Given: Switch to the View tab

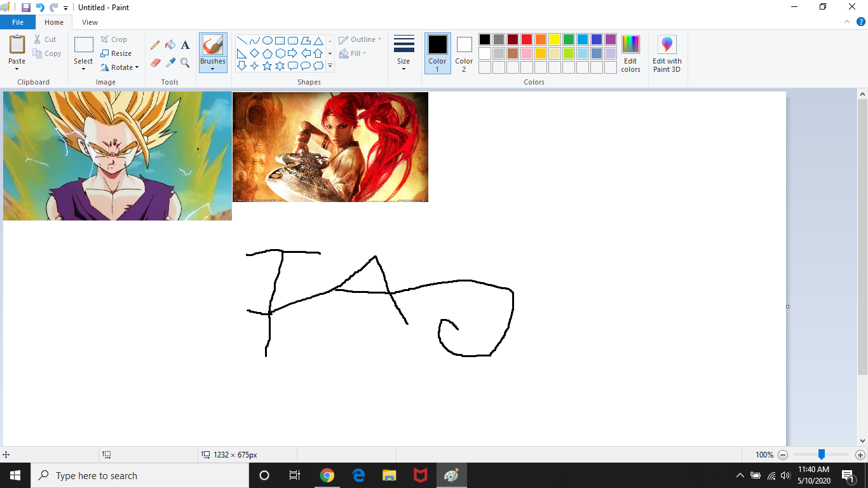Looking at the screenshot, I should (90, 22).
